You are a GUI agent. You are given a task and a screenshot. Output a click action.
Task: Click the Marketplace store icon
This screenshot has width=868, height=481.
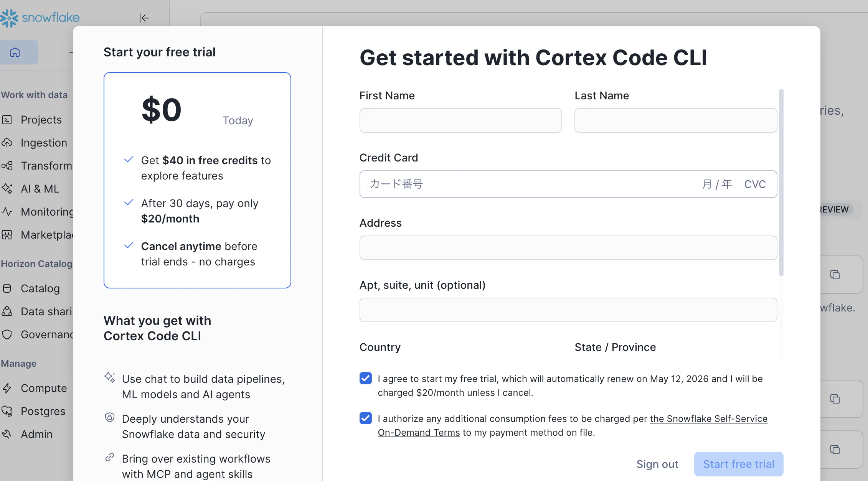[7, 235]
